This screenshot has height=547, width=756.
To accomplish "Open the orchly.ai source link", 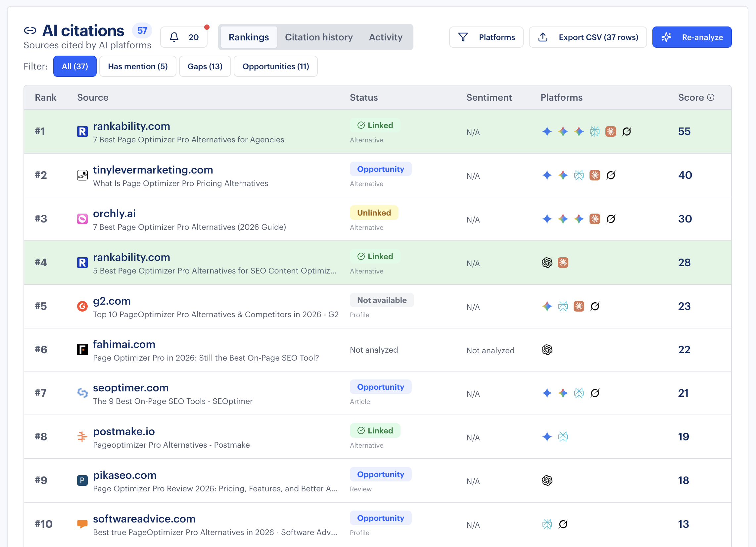I will tap(114, 214).
